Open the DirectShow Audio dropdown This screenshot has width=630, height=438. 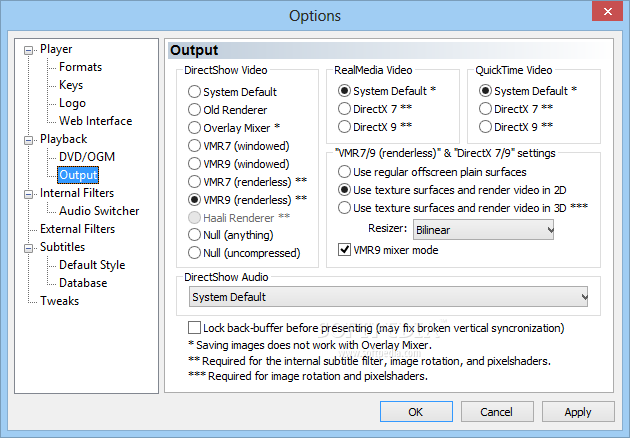pyautogui.click(x=388, y=297)
